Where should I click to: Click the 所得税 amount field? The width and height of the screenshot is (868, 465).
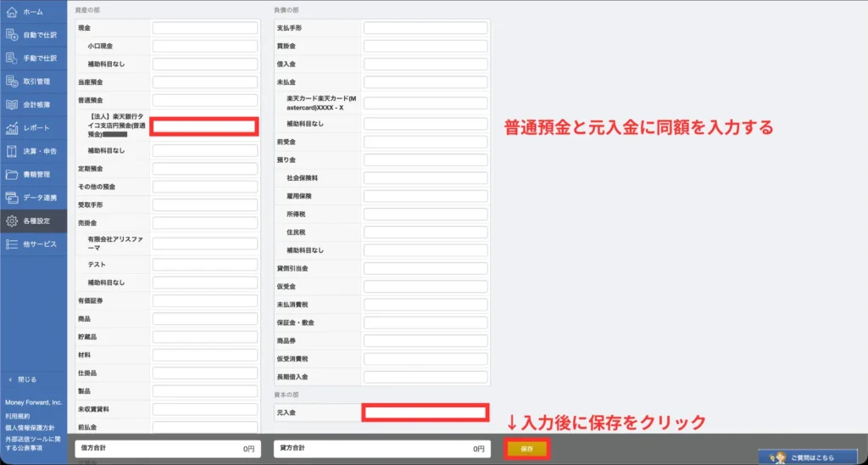(426, 214)
